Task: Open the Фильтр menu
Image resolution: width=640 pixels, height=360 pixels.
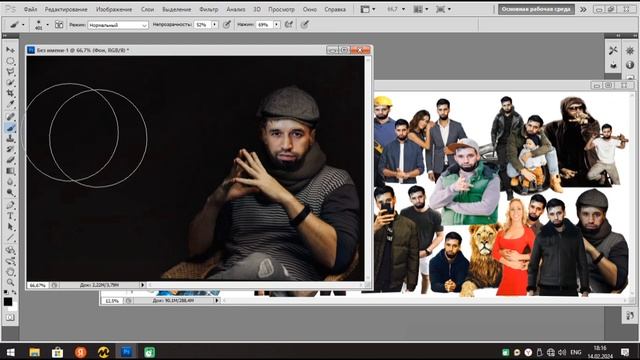Action: [209, 9]
